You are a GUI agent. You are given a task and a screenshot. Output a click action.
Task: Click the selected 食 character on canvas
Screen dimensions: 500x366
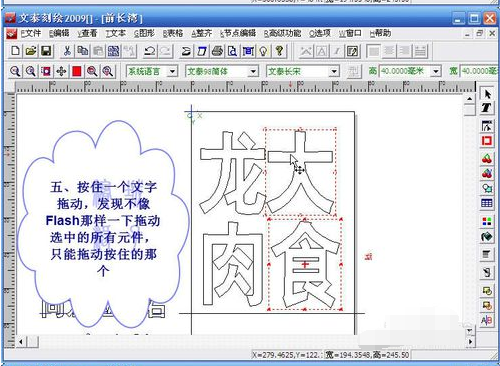pyautogui.click(x=305, y=265)
